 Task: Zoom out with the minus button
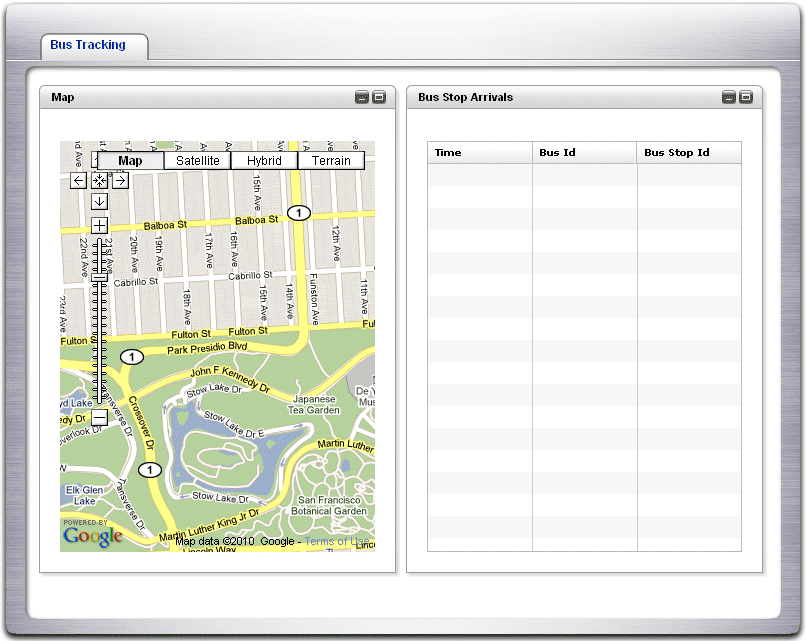pyautogui.click(x=99, y=417)
